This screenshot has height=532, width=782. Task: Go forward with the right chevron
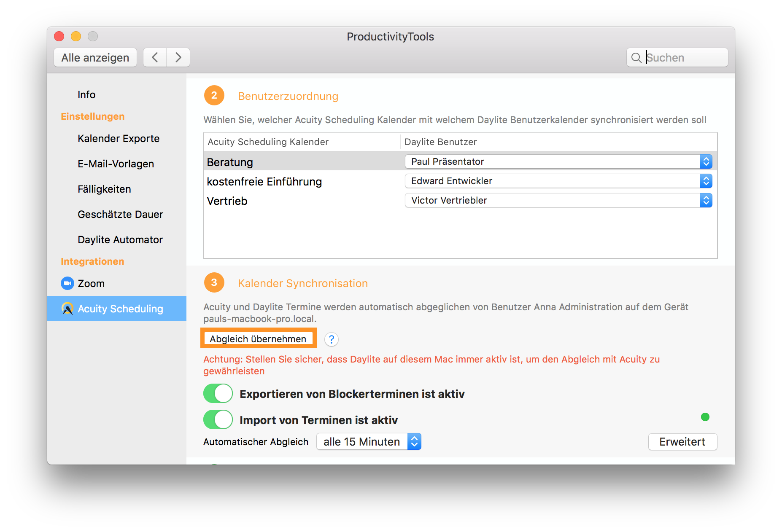click(178, 57)
